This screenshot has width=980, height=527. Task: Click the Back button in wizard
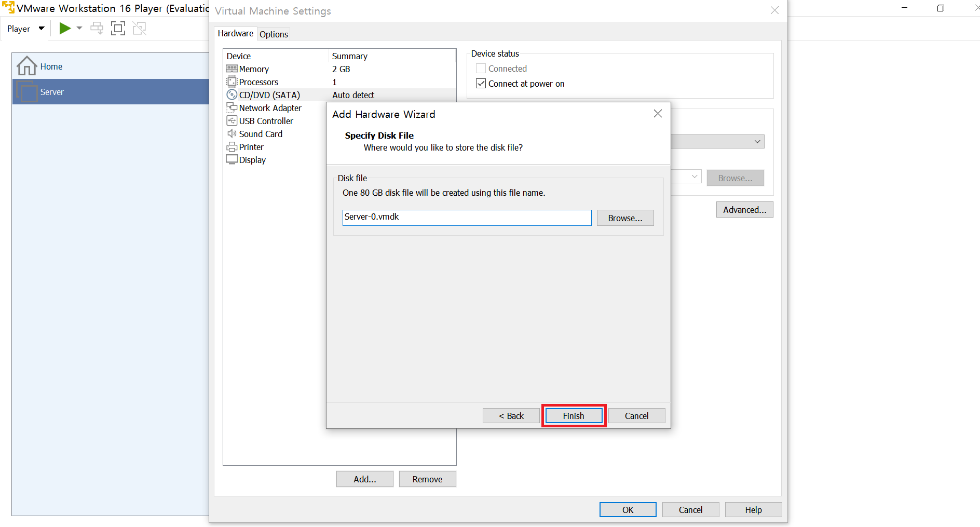point(511,416)
